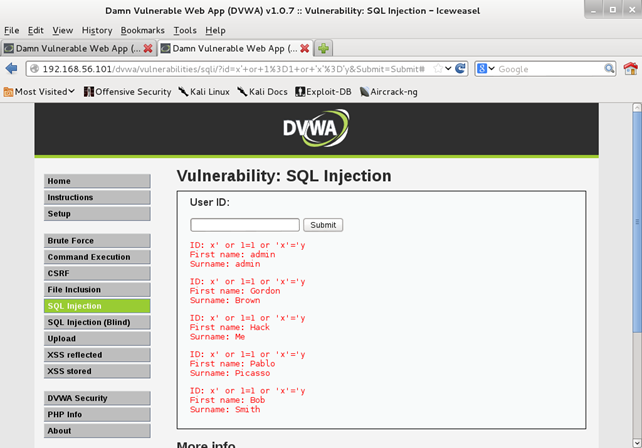Image resolution: width=642 pixels, height=448 pixels.
Task: Open the URL history dropdown arrow
Action: [x=445, y=69]
